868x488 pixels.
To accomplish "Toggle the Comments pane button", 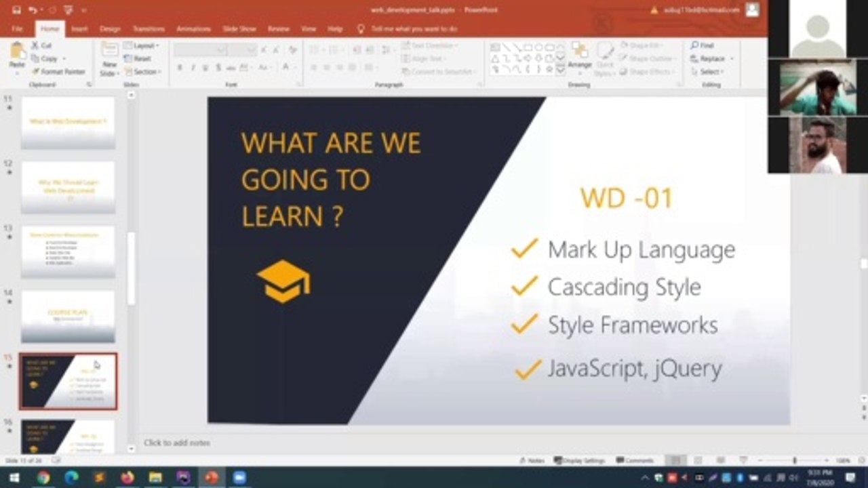I will pyautogui.click(x=635, y=460).
